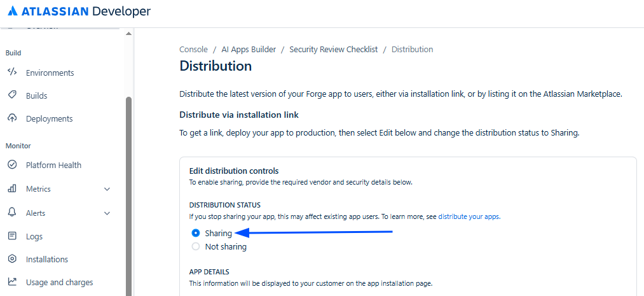Click the Builds tag icon

[12, 95]
